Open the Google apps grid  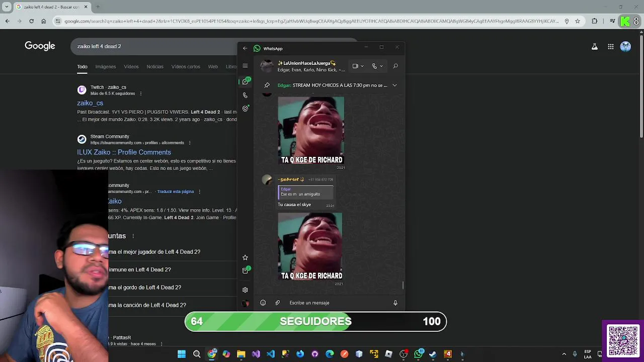pyautogui.click(x=611, y=46)
